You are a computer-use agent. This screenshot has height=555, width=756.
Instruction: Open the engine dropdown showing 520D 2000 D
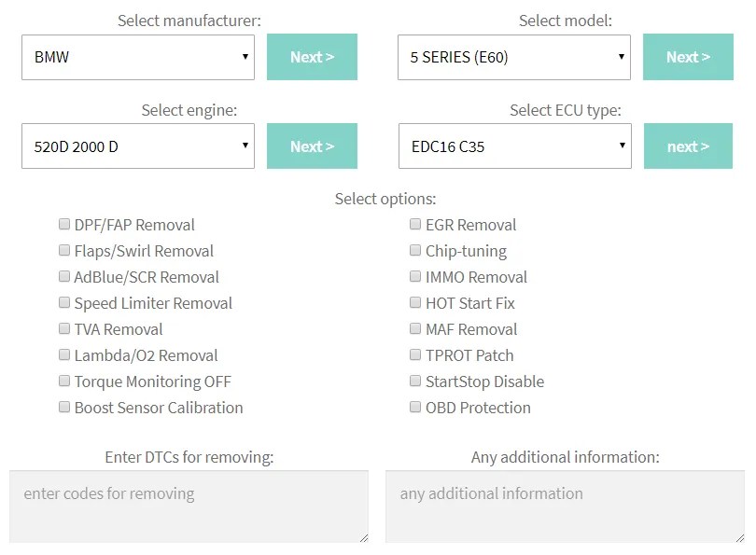point(138,146)
